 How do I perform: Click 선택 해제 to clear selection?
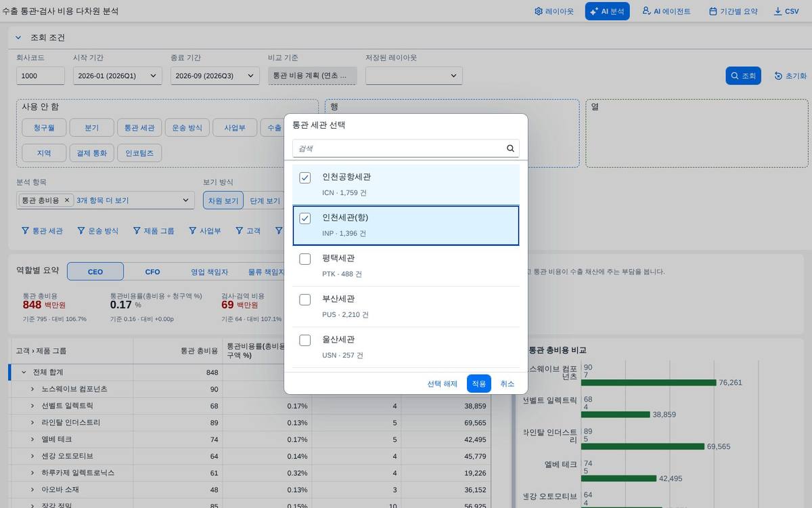pyautogui.click(x=443, y=383)
